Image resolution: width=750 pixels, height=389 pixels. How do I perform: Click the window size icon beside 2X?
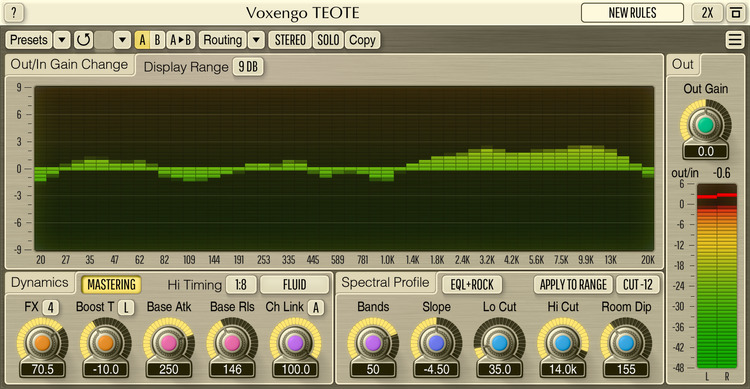[736, 13]
